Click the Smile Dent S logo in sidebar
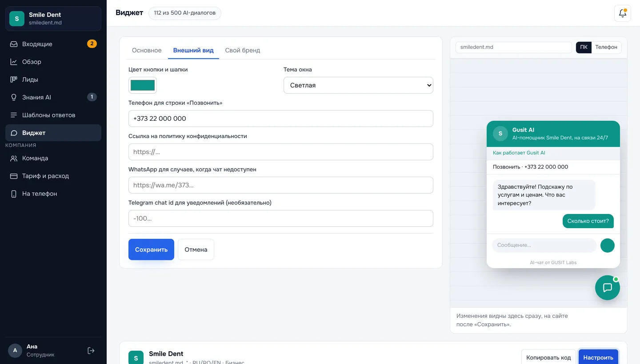640x364 pixels. [17, 19]
